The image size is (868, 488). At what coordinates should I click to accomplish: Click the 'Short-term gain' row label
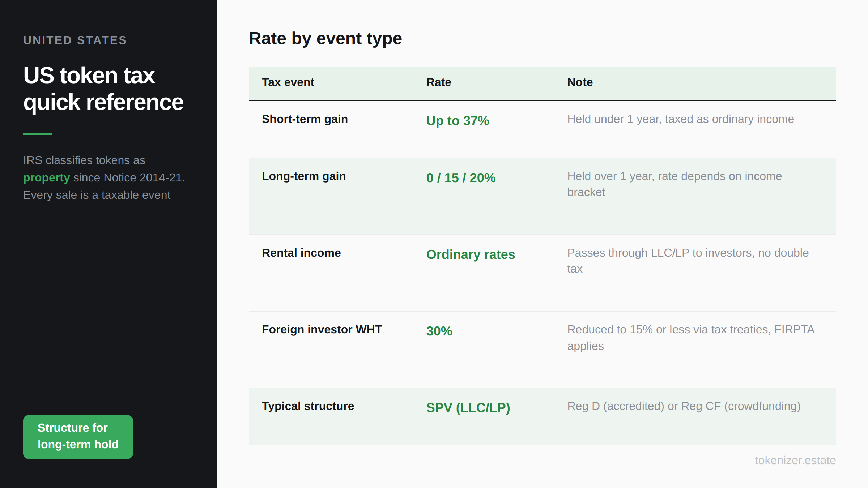pyautogui.click(x=305, y=119)
